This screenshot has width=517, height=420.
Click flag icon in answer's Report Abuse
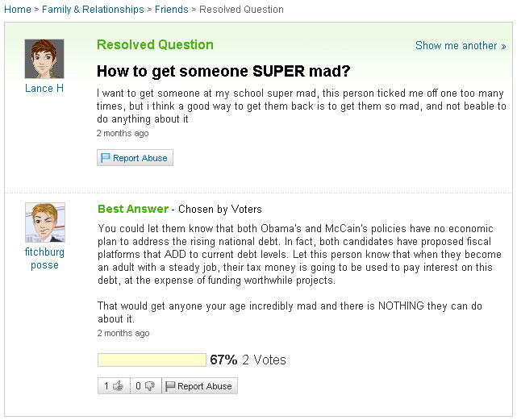[x=170, y=386]
